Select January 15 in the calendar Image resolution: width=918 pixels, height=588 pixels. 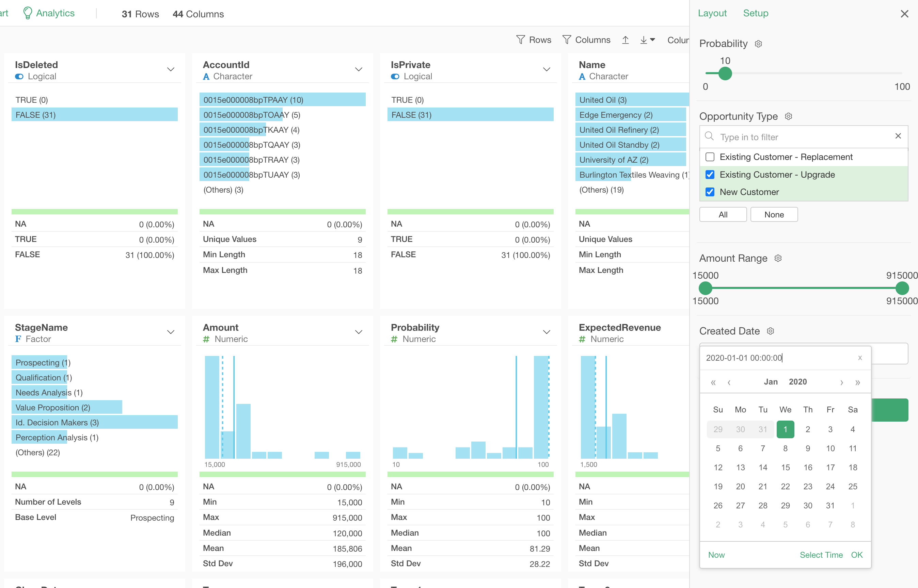tap(785, 467)
